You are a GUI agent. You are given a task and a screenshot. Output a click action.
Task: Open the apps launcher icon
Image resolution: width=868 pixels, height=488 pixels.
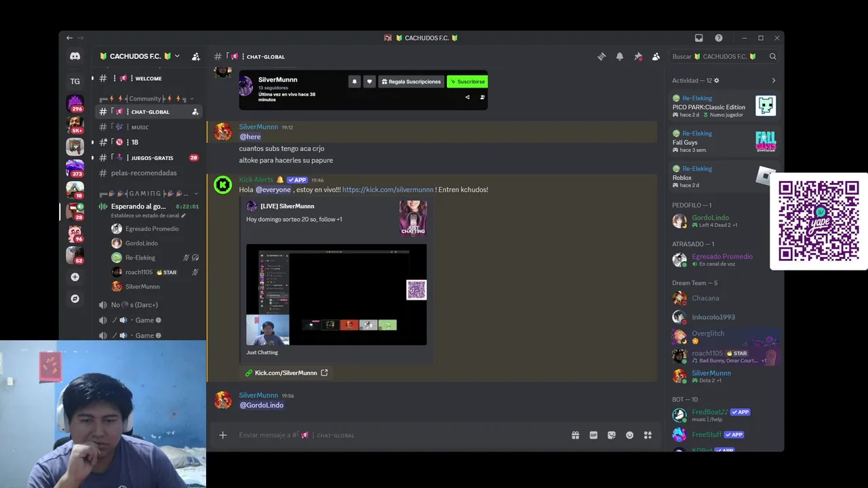click(x=648, y=435)
